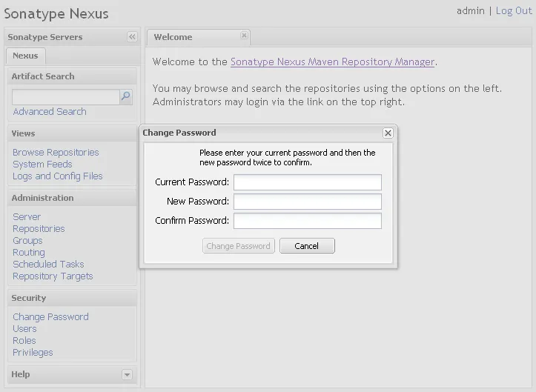Click Change Password link in Security
The image size is (536, 392).
50,317
